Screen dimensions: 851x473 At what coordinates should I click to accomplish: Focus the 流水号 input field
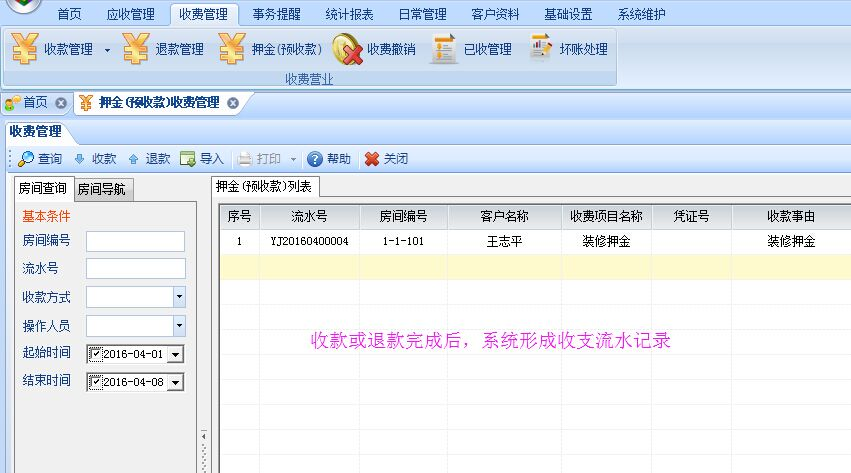click(x=136, y=269)
